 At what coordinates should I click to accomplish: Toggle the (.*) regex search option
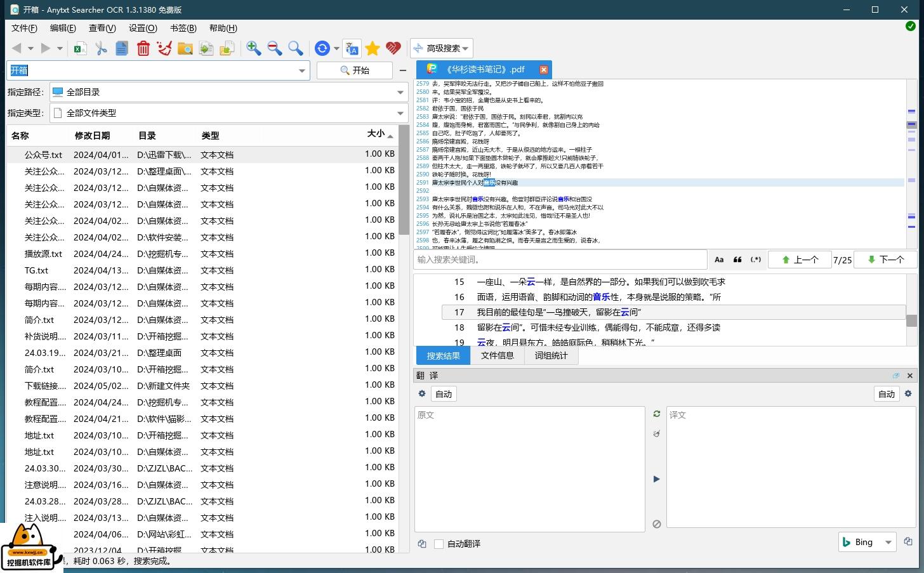pyautogui.click(x=755, y=260)
